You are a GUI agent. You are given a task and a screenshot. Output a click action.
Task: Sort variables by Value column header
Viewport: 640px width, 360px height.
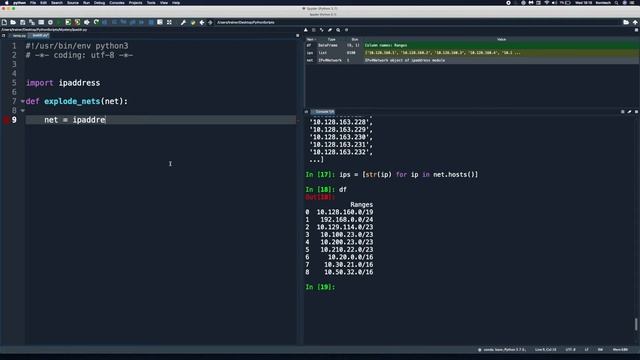click(x=501, y=40)
